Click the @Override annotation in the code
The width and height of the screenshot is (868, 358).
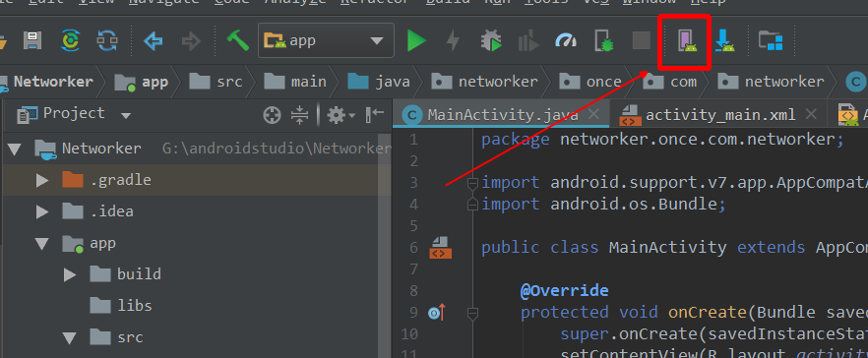564,290
